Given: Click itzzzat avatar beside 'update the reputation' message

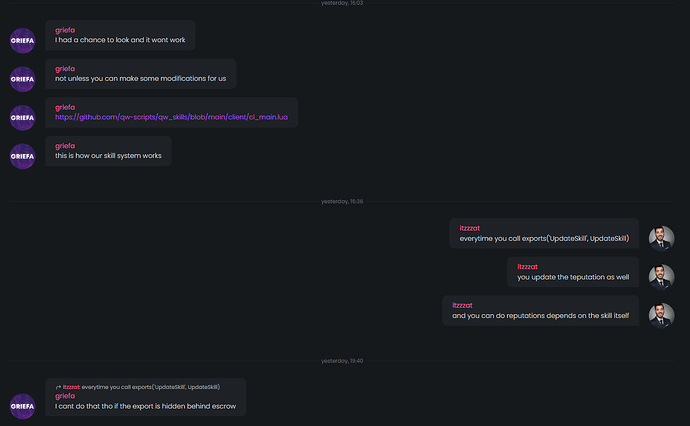Looking at the screenshot, I should [x=661, y=277].
